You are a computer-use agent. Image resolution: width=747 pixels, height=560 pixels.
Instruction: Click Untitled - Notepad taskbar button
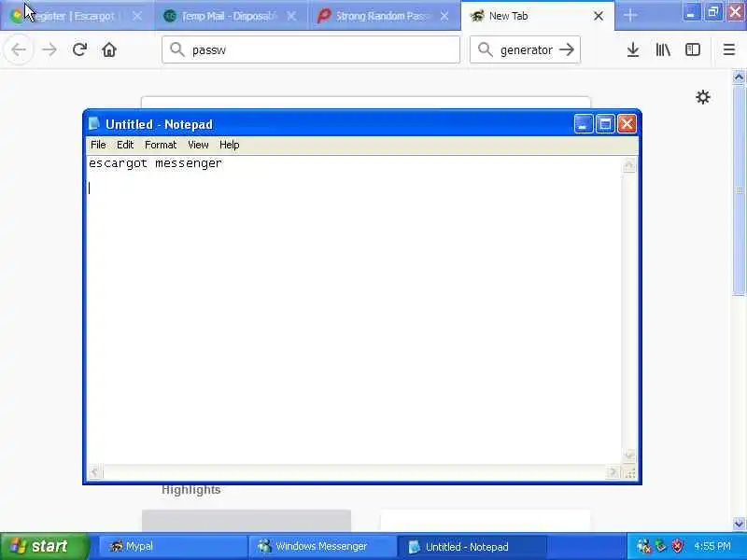click(x=472, y=546)
